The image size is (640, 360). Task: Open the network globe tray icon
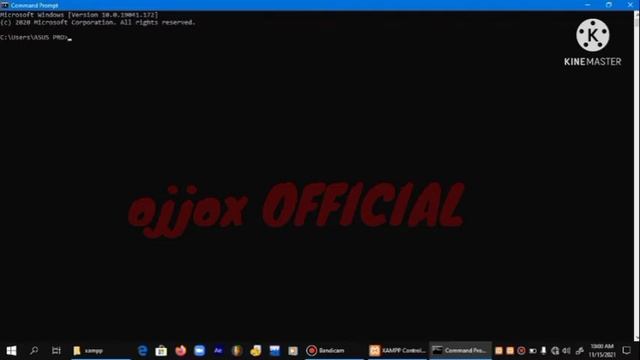pos(555,350)
